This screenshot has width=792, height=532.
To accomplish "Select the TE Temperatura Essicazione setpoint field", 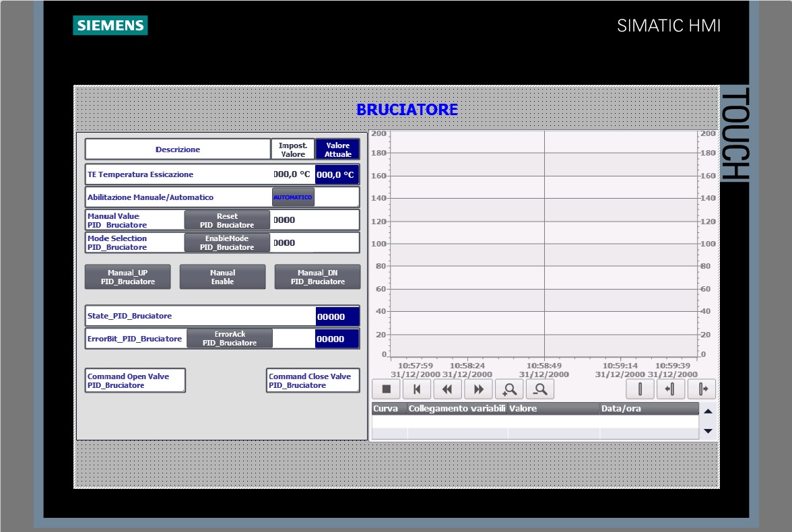I will [x=292, y=174].
